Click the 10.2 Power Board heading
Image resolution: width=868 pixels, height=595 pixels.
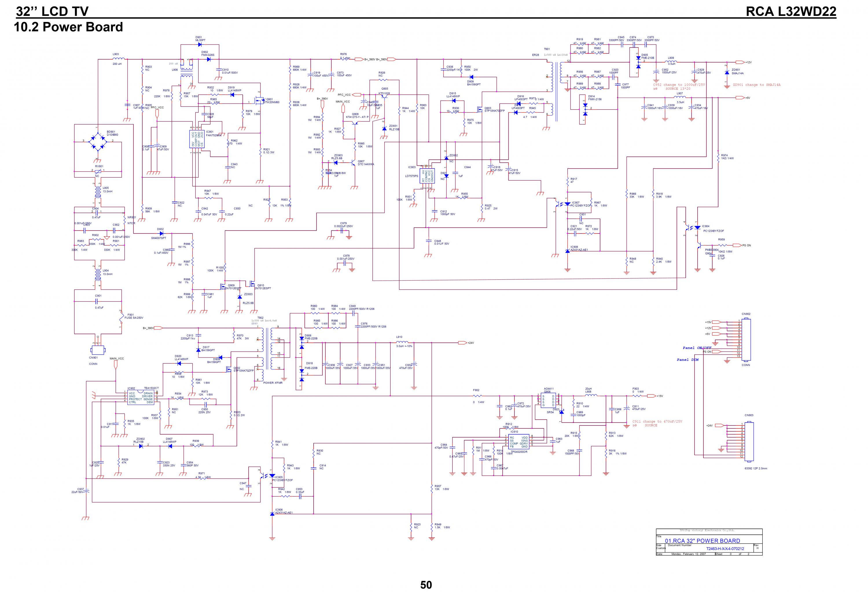click(68, 27)
